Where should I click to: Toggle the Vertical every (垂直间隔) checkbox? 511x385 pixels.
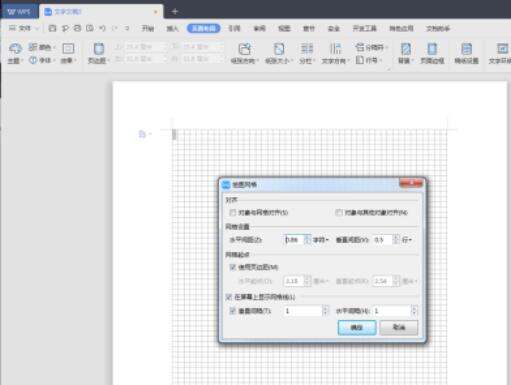[233, 311]
